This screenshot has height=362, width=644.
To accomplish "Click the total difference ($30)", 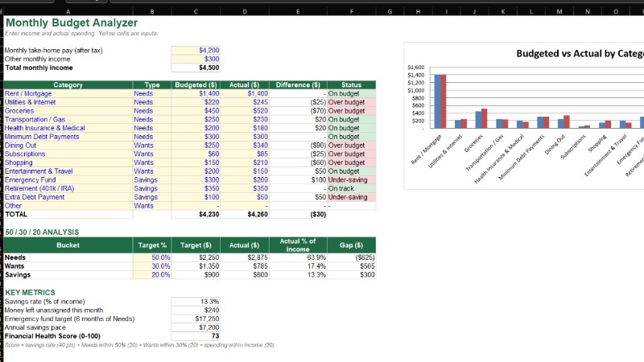I will pos(298,214).
